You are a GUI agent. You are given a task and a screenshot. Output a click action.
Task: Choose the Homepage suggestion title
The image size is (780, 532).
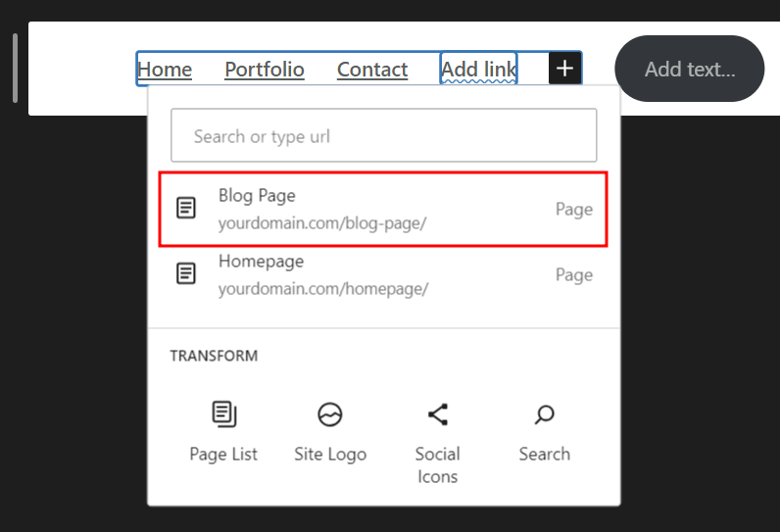click(x=261, y=262)
